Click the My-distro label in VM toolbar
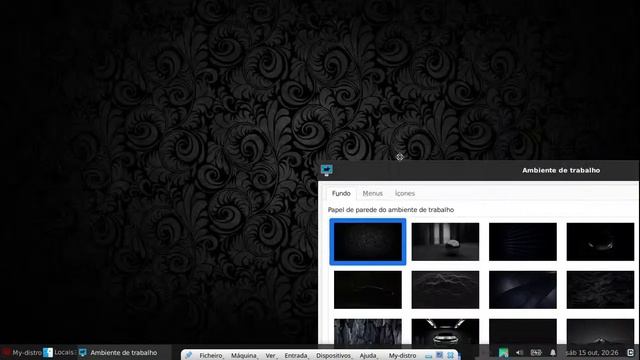Viewport: 640px width, 360px height. (402, 356)
